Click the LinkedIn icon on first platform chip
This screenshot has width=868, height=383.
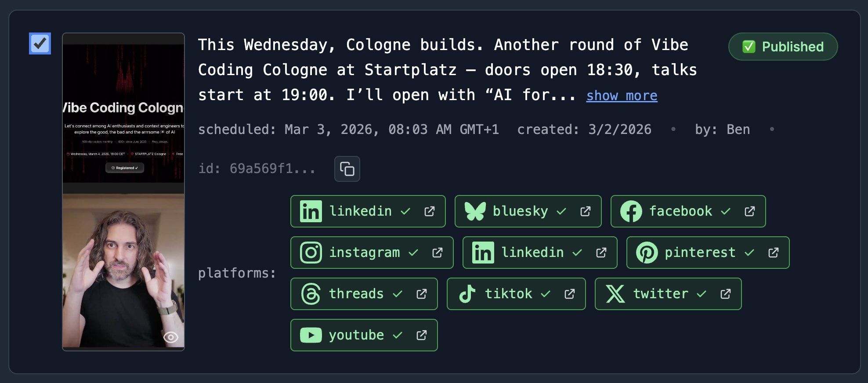pos(311,211)
